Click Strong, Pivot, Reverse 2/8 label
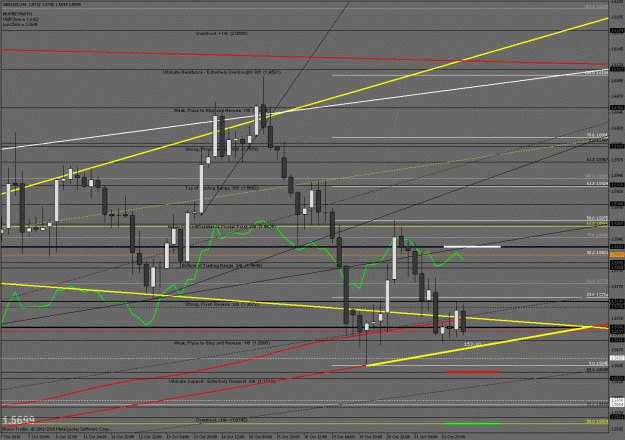 [x=222, y=304]
